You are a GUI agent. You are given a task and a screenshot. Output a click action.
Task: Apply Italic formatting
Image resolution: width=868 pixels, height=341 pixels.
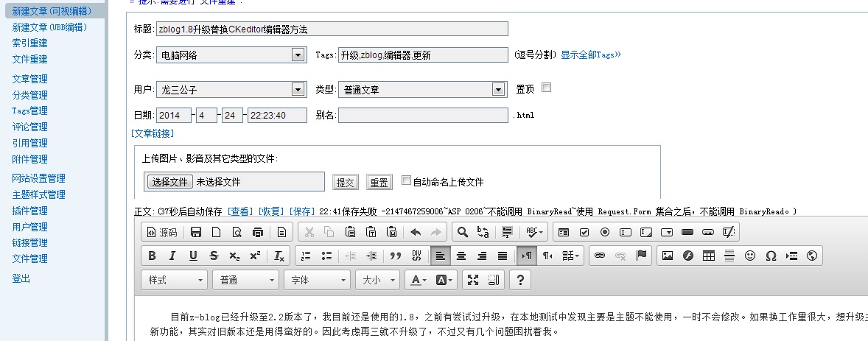click(x=172, y=256)
